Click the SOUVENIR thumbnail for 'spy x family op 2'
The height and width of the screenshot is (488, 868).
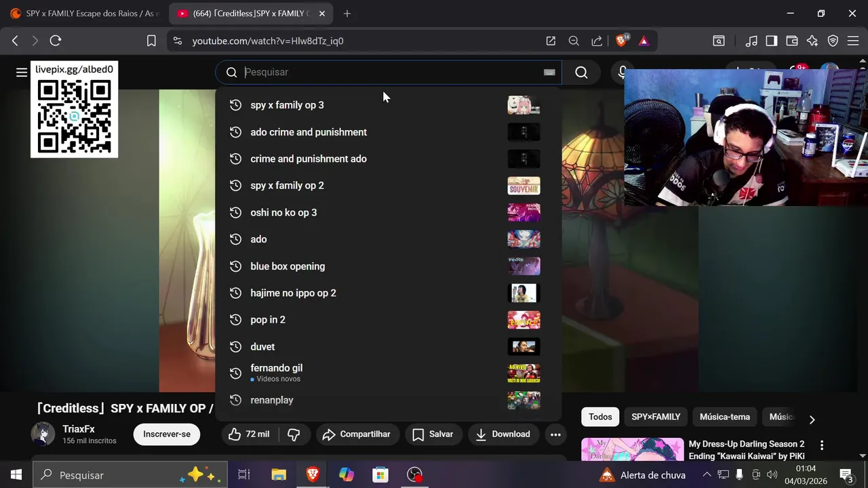click(x=524, y=186)
